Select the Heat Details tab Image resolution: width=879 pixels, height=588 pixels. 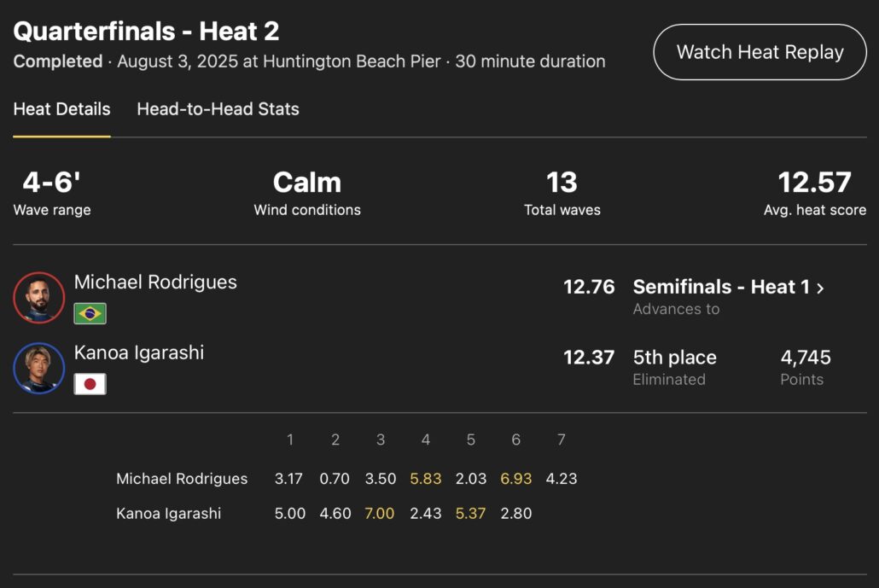[x=61, y=109]
